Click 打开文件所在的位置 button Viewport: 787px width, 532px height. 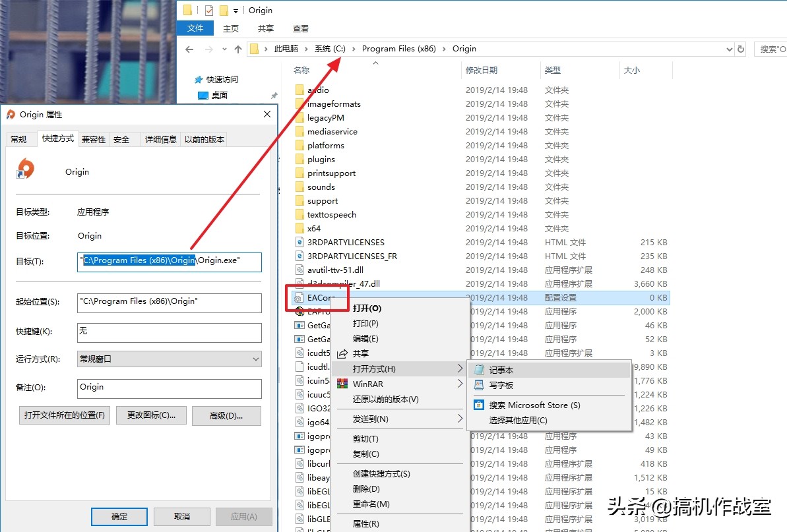click(64, 415)
